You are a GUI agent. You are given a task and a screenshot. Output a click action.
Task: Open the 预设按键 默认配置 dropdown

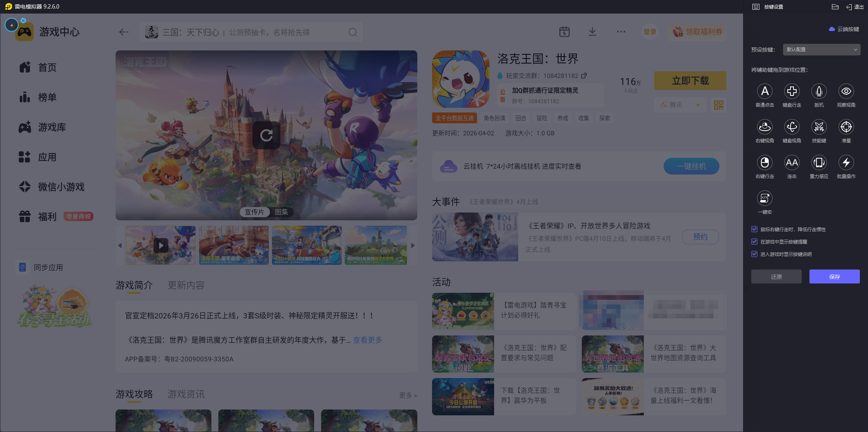tap(821, 50)
